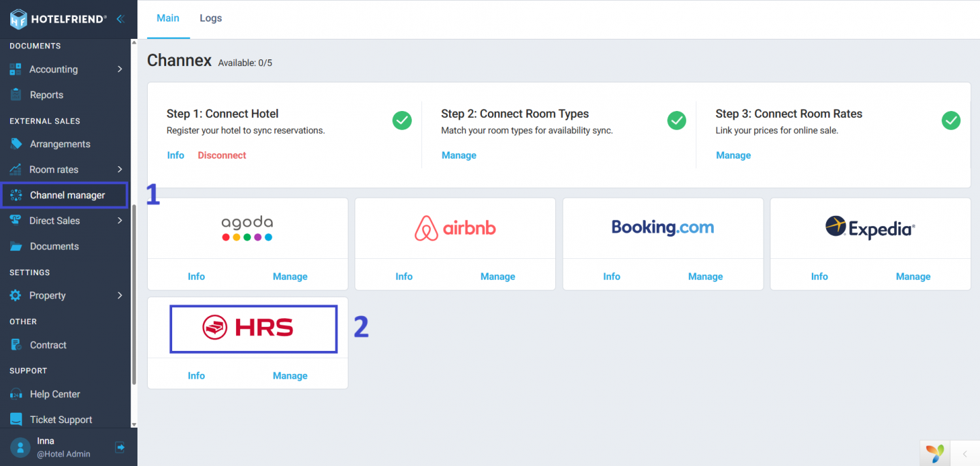
Task: Click Manage for the HRS channel
Action: [x=290, y=375]
